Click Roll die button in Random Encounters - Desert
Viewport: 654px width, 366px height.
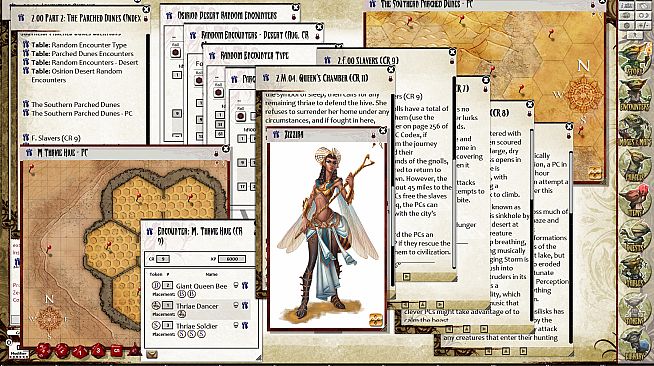click(199, 80)
